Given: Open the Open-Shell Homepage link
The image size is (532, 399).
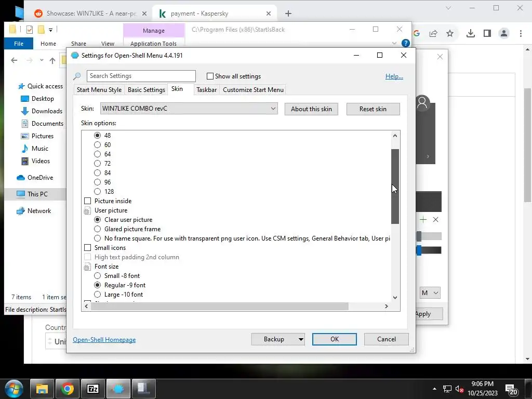Looking at the screenshot, I should click(104, 340).
